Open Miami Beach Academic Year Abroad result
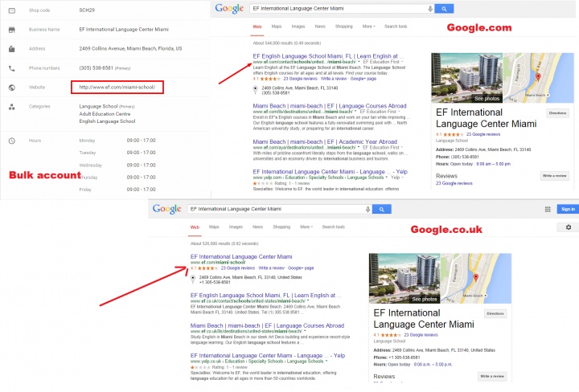The height and width of the screenshot is (392, 579). [325, 142]
